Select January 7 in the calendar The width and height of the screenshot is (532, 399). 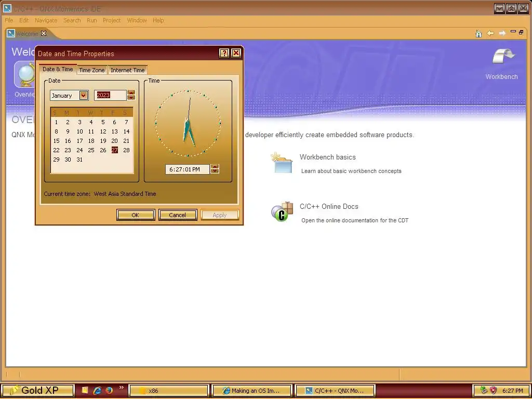pyautogui.click(x=126, y=122)
